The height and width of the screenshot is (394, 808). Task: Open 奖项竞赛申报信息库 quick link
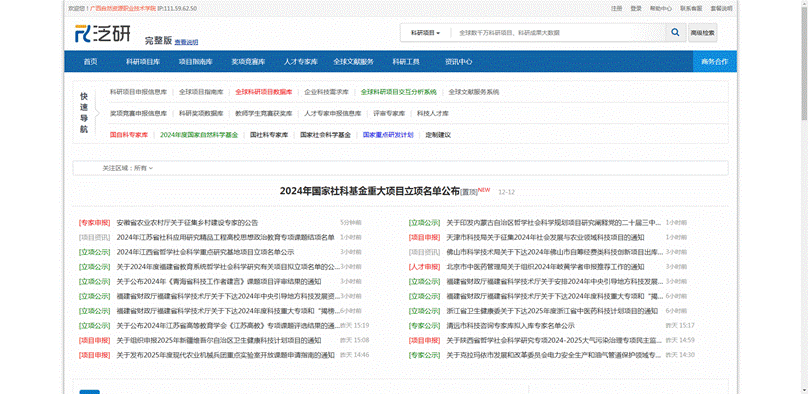138,113
